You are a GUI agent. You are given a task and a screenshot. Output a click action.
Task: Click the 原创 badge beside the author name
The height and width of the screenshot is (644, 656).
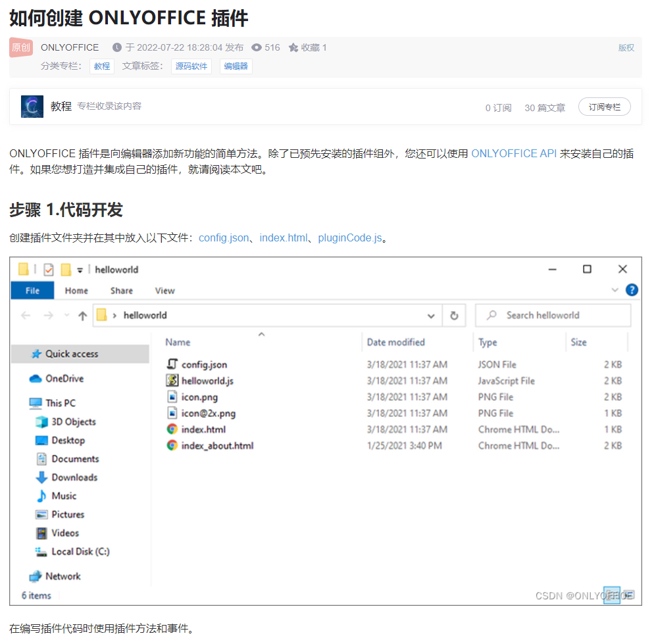pyautogui.click(x=21, y=47)
